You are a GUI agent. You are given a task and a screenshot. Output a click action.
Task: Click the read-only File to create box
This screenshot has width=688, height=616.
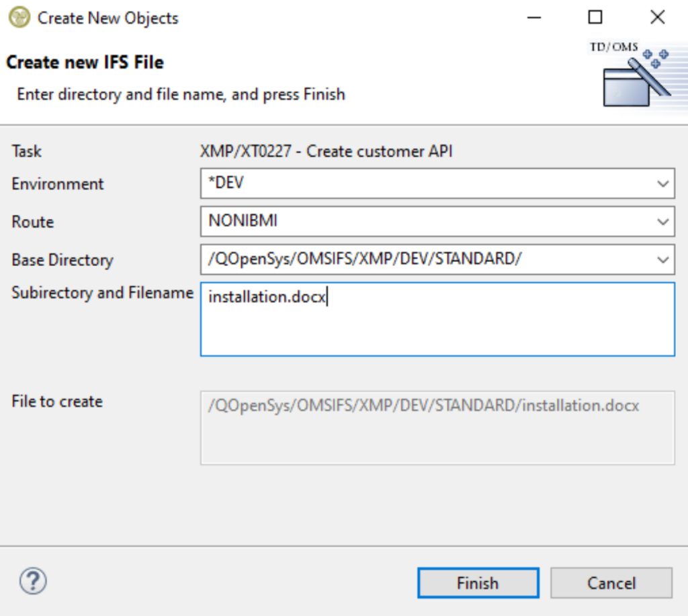click(x=437, y=428)
